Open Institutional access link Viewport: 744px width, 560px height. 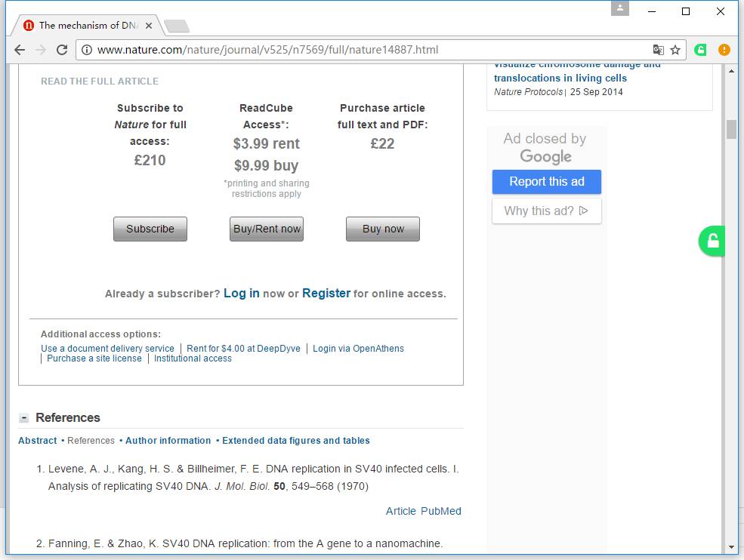point(193,358)
